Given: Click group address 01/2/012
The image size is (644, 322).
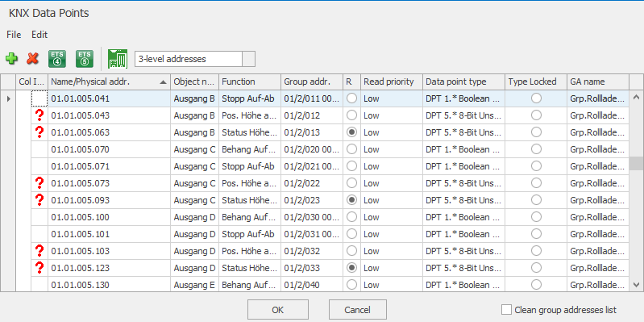Looking at the screenshot, I should point(312,115).
